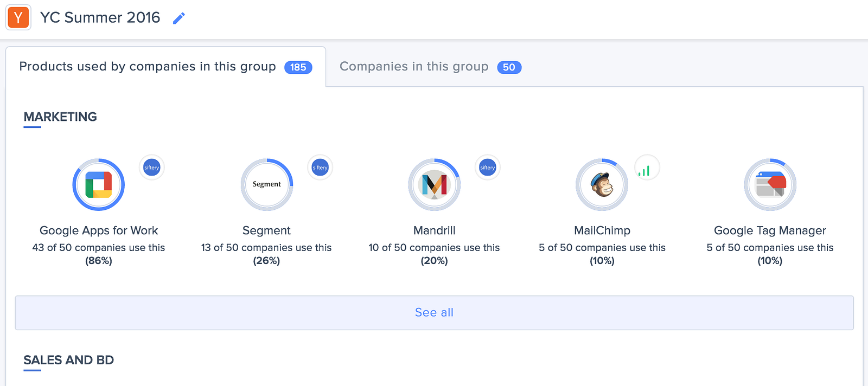Open the Mandrill product icon
This screenshot has height=386, width=868.
tap(434, 185)
